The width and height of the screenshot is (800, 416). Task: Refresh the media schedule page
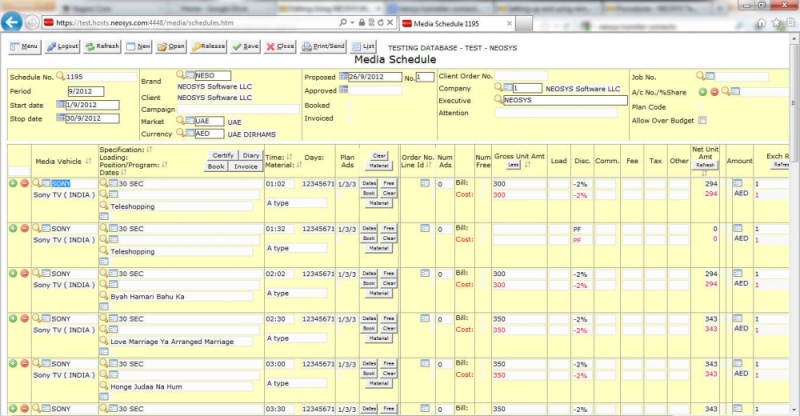coord(103,46)
